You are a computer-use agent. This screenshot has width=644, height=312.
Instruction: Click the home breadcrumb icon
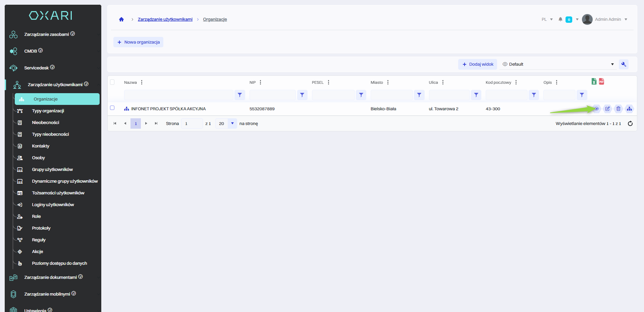pos(121,19)
